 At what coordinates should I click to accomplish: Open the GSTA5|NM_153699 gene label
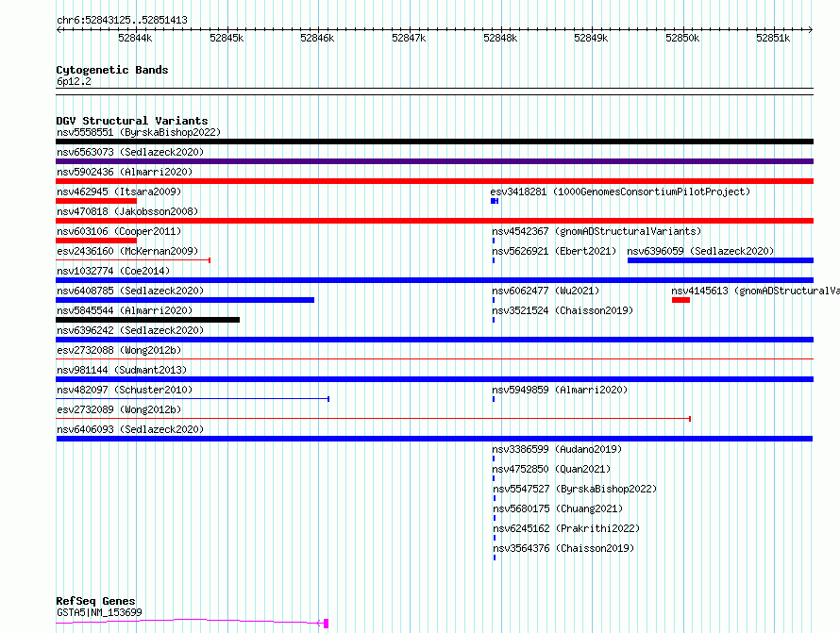point(99,612)
